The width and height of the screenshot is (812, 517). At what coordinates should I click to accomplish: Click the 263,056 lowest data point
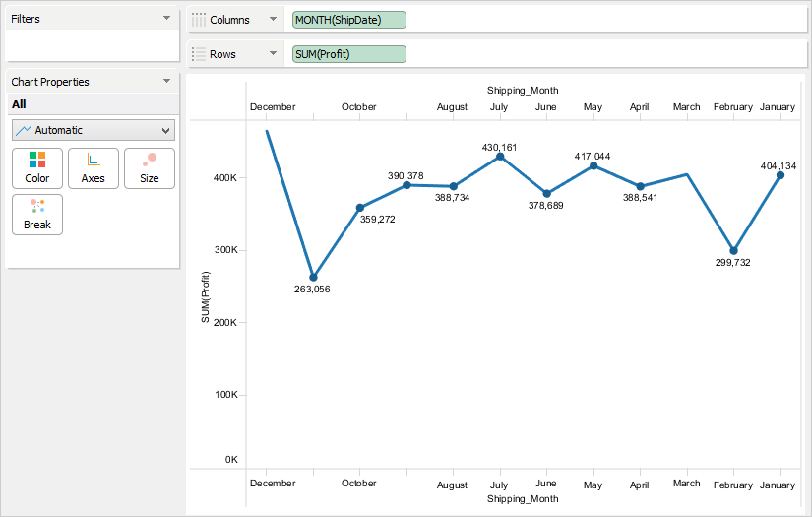pos(313,277)
